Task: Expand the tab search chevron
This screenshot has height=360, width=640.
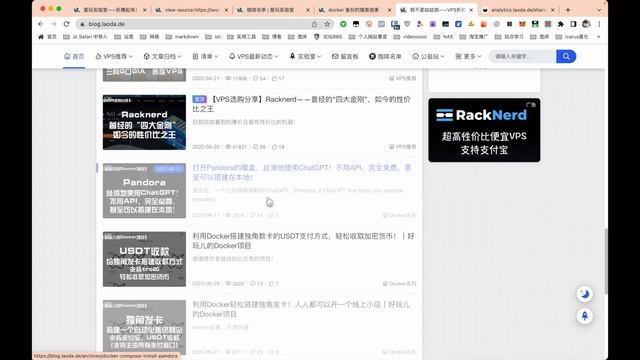Action: click(599, 9)
